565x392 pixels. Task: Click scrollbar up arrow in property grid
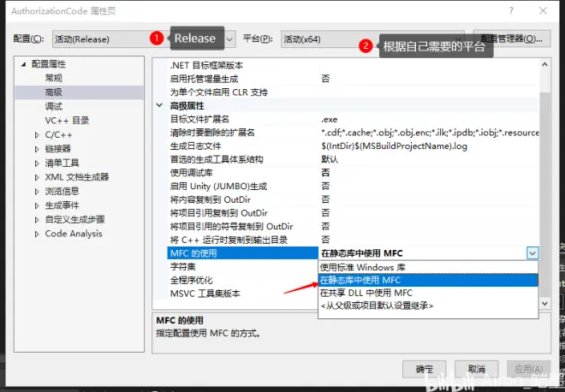coord(544,64)
